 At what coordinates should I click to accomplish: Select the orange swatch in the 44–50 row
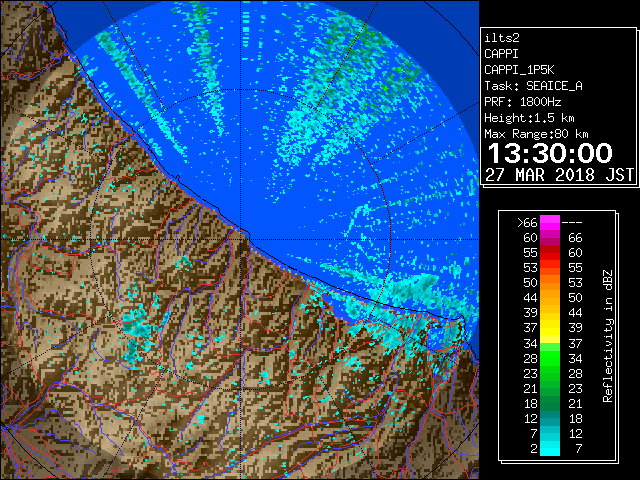click(x=550, y=298)
